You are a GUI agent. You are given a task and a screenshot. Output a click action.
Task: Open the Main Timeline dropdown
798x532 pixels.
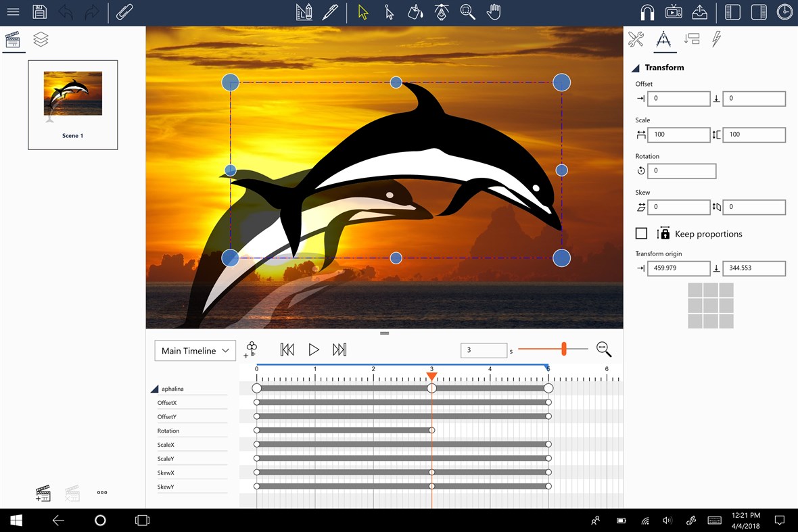195,351
